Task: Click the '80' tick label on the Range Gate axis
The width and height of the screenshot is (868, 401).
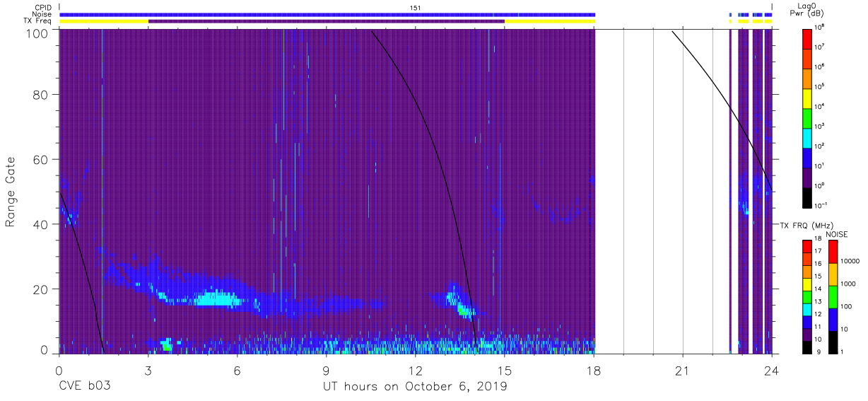Action: coord(41,95)
